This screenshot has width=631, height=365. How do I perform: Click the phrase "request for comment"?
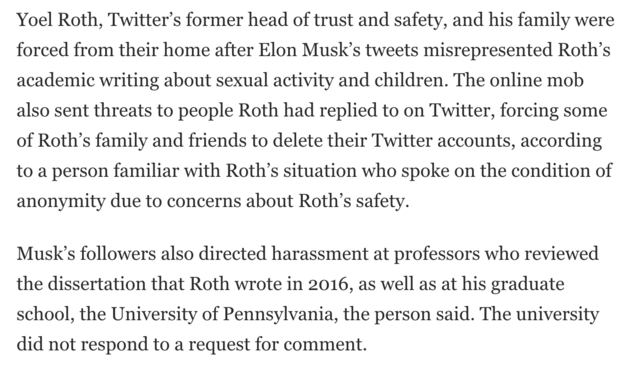point(276,345)
